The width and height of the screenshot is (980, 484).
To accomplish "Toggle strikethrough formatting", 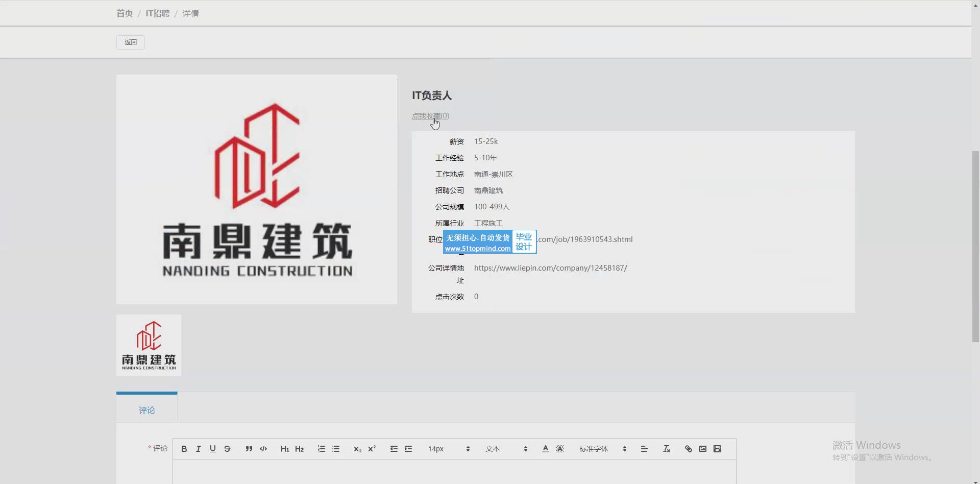I will [227, 449].
